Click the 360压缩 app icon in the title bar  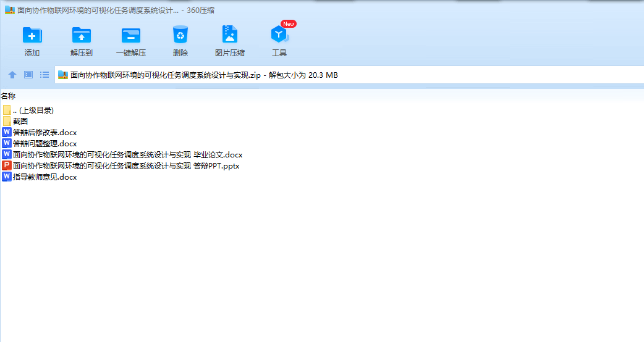tap(10, 10)
